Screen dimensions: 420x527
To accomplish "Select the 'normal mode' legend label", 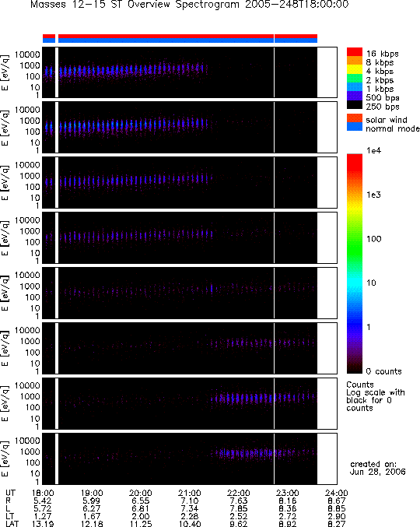I will click(x=393, y=128).
